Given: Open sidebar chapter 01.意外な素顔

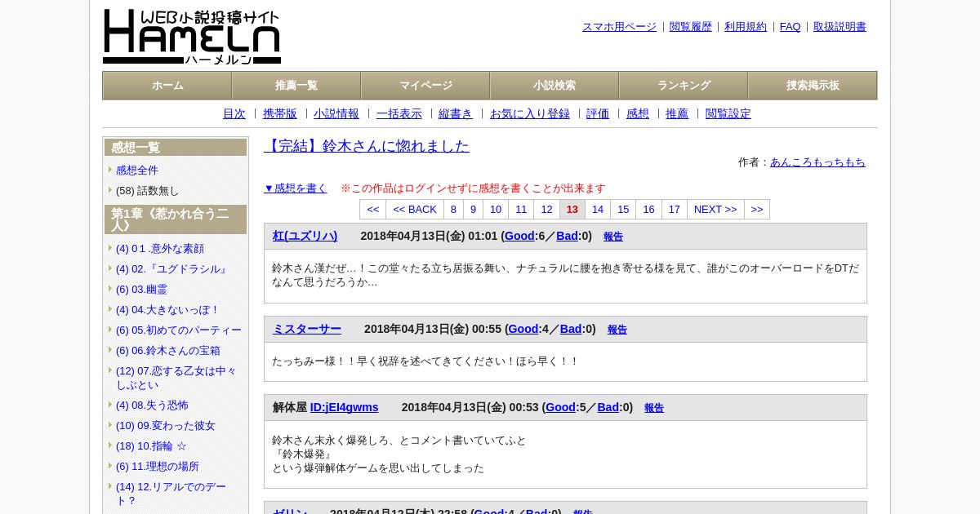Looking at the screenshot, I should 160,249.
